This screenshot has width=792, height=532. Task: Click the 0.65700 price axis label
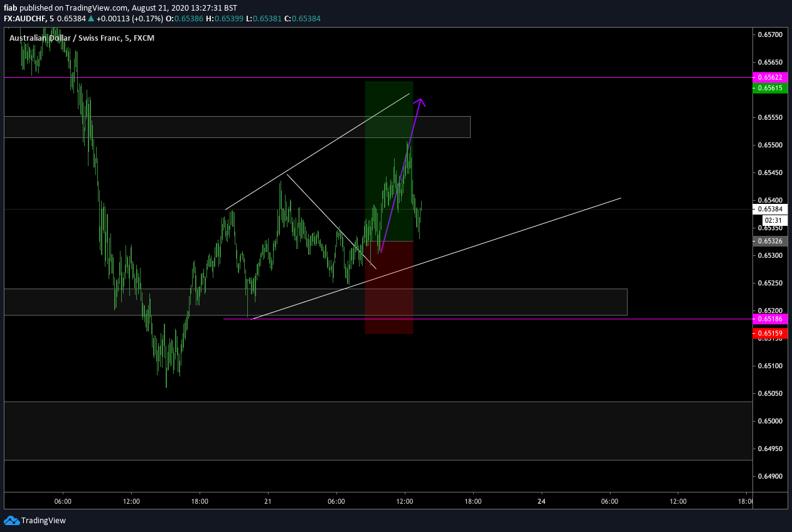pyautogui.click(x=769, y=35)
